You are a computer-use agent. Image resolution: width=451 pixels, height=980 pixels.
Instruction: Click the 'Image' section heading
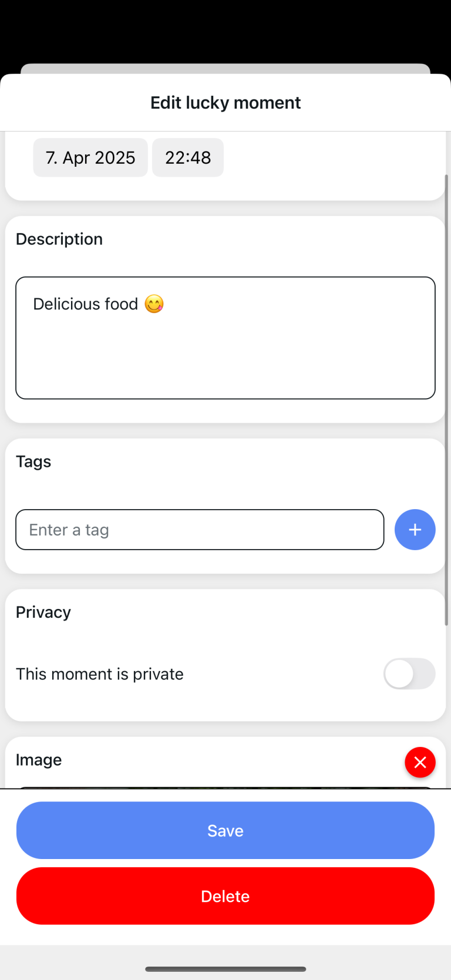pyautogui.click(x=39, y=760)
